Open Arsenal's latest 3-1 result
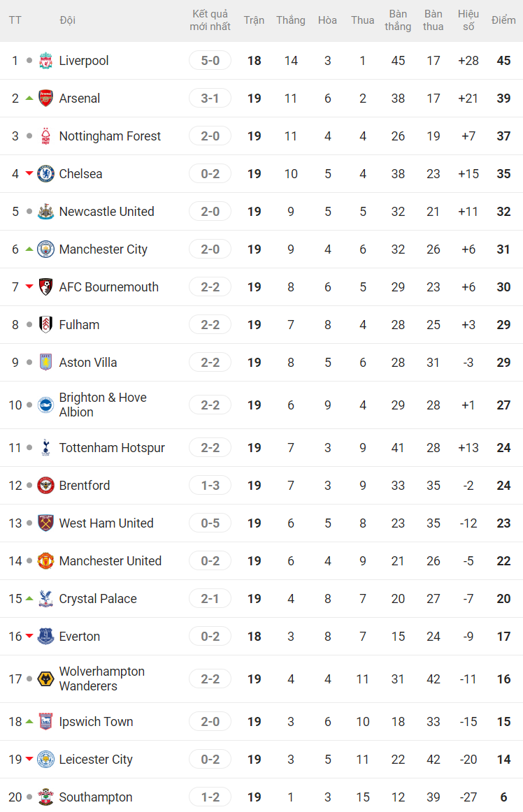Screen dimensions: 523x812 [x=210, y=99]
